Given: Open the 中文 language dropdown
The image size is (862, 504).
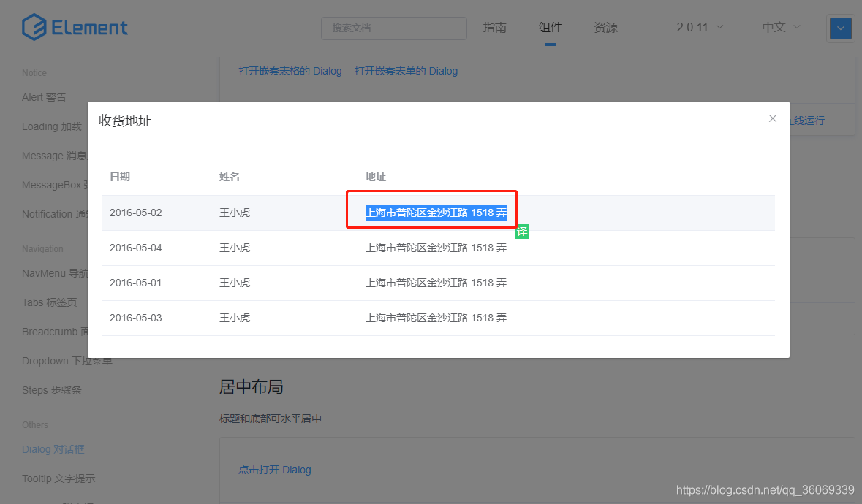Looking at the screenshot, I should (x=779, y=27).
